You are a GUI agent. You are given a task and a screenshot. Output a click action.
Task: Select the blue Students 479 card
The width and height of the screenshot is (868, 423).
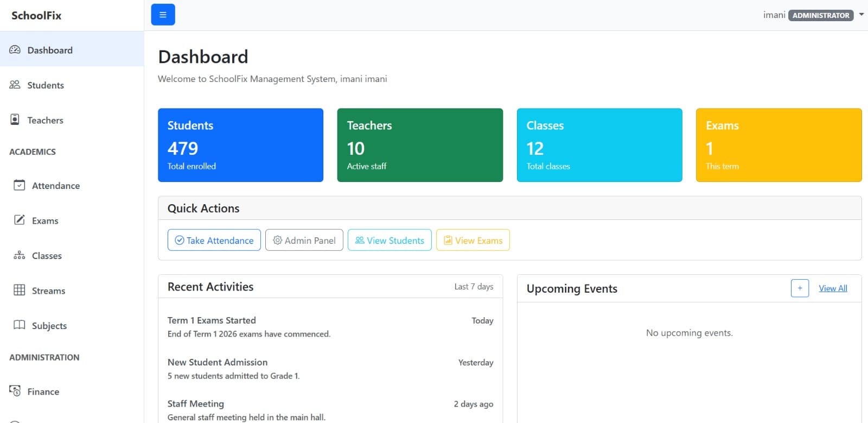click(240, 145)
